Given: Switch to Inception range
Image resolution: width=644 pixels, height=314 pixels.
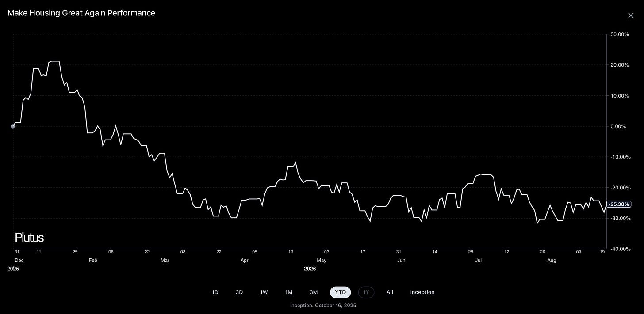Looking at the screenshot, I should click(422, 292).
